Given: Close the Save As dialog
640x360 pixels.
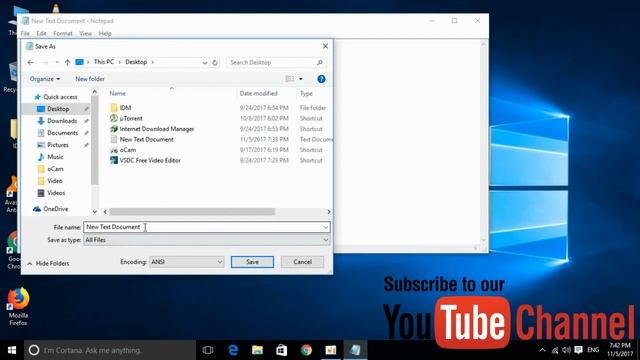Looking at the screenshot, I should pyautogui.click(x=325, y=46).
